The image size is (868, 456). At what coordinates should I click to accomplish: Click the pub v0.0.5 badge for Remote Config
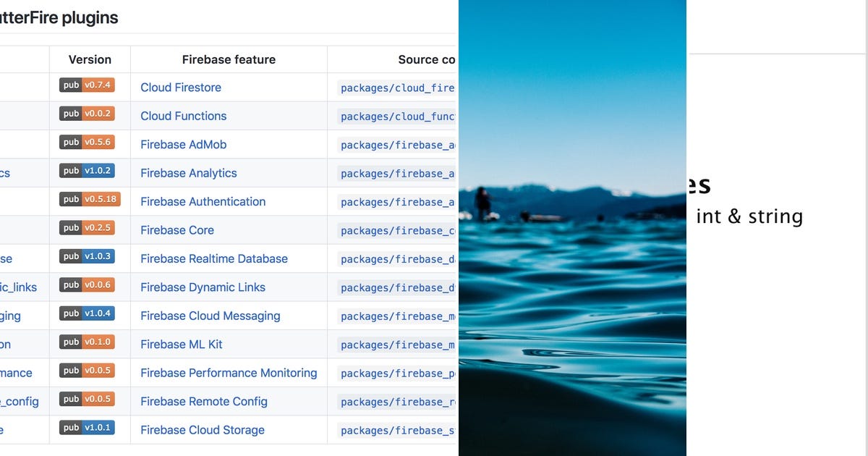click(x=87, y=399)
